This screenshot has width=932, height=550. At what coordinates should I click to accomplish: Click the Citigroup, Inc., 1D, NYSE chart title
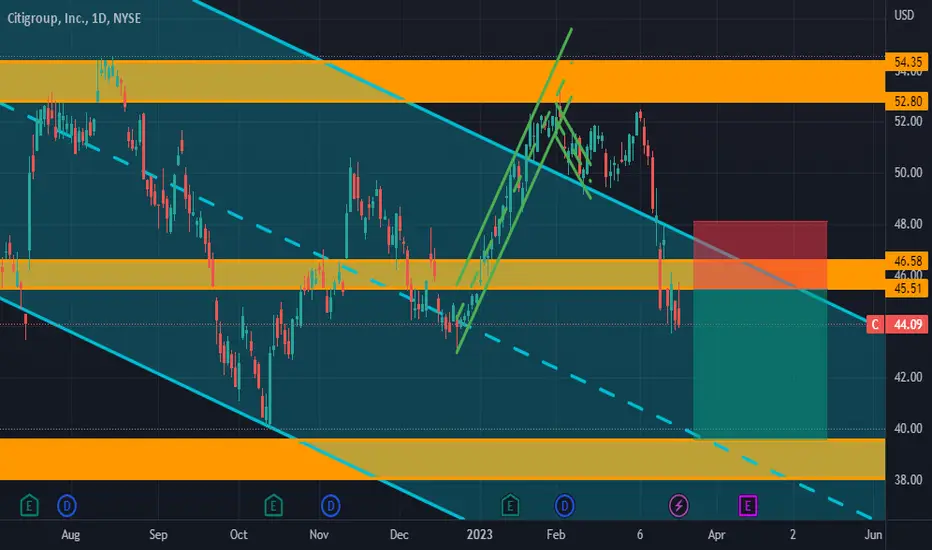[74, 18]
